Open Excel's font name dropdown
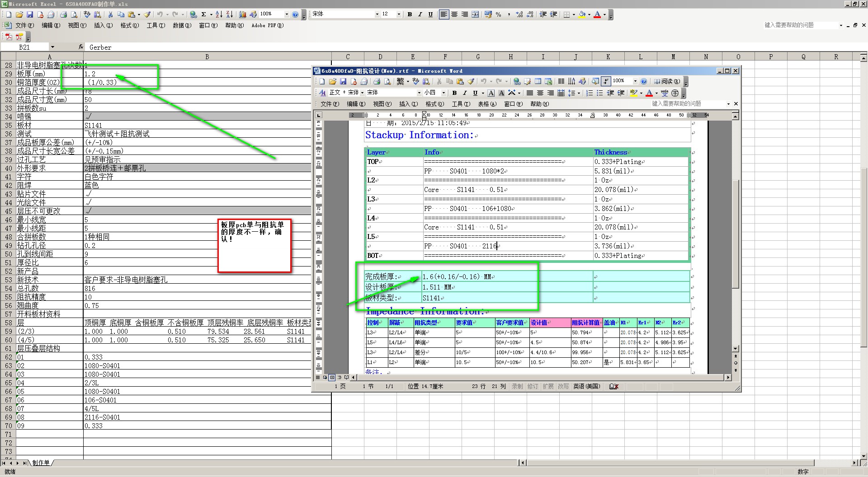 tap(377, 14)
